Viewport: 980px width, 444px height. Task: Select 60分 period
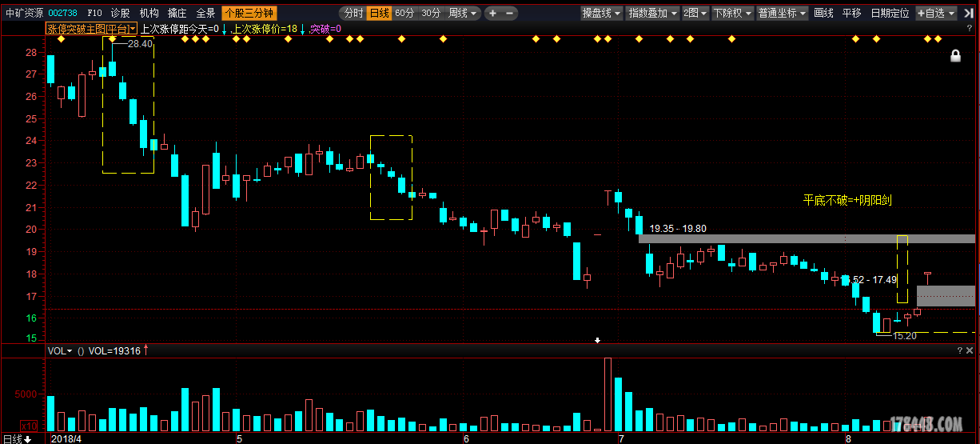click(404, 14)
